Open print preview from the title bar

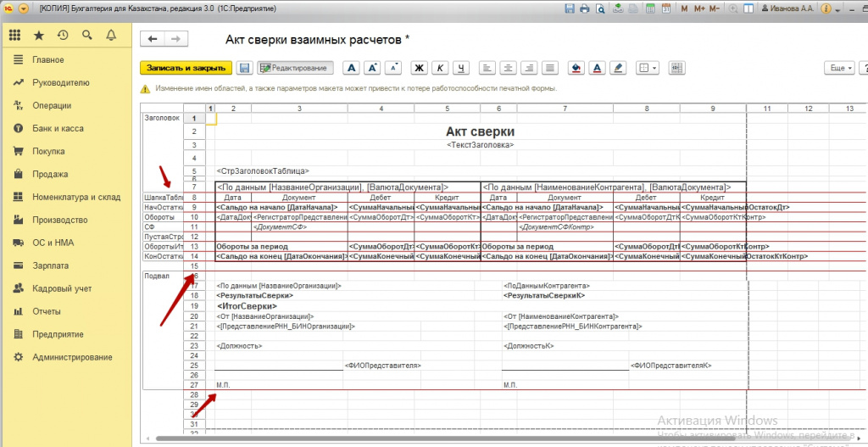pyautogui.click(x=599, y=8)
